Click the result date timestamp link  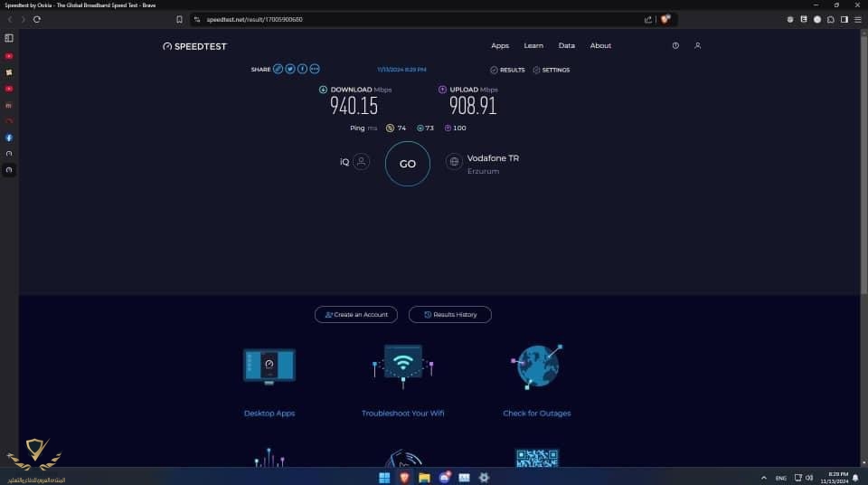coord(401,70)
